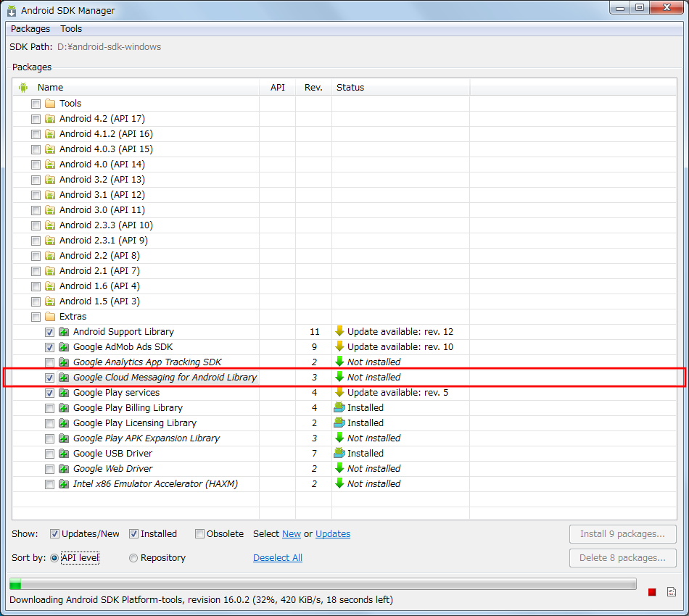Open the Tools menu
The width and height of the screenshot is (689, 616).
coord(71,29)
